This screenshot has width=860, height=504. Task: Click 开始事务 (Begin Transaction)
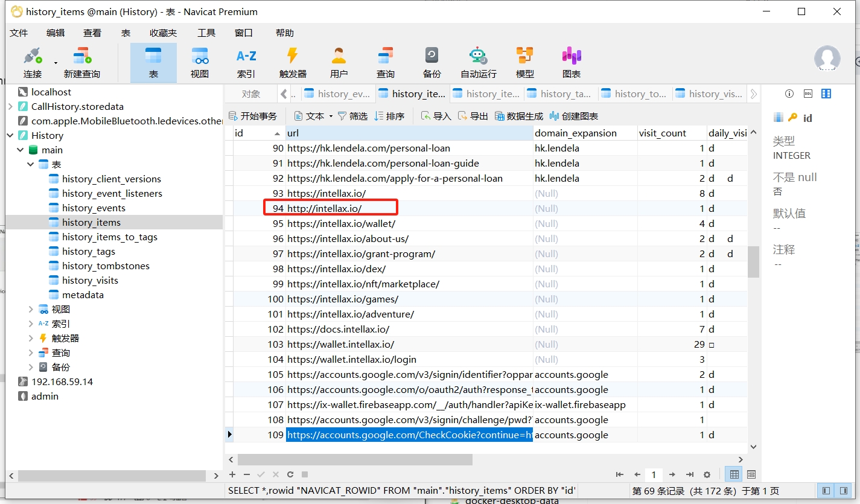pos(253,116)
